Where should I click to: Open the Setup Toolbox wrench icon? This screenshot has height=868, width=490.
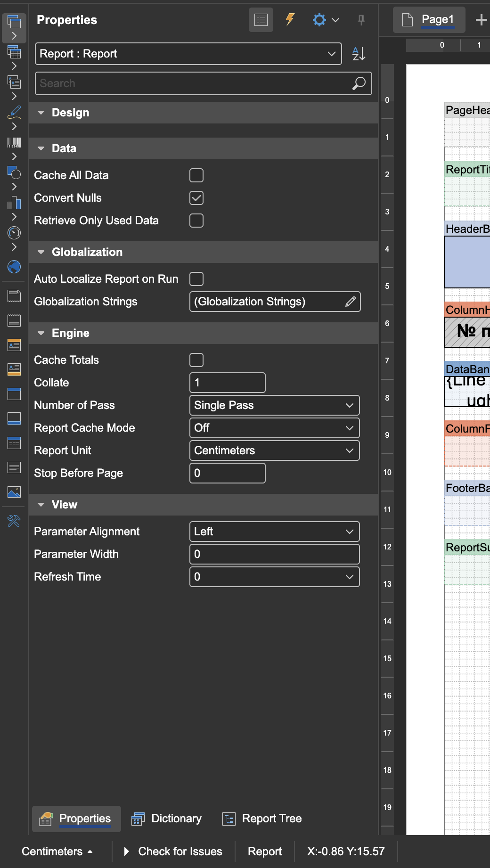click(x=14, y=521)
